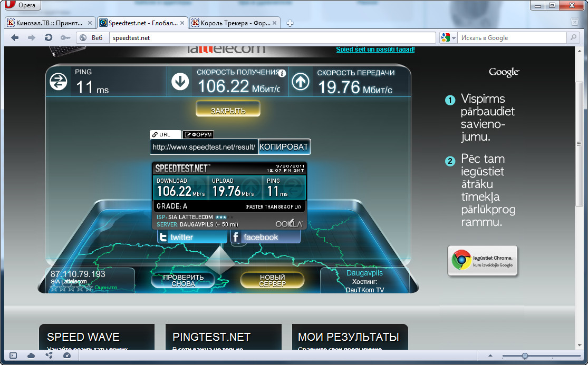Click the Оцените rating link

tap(106, 288)
